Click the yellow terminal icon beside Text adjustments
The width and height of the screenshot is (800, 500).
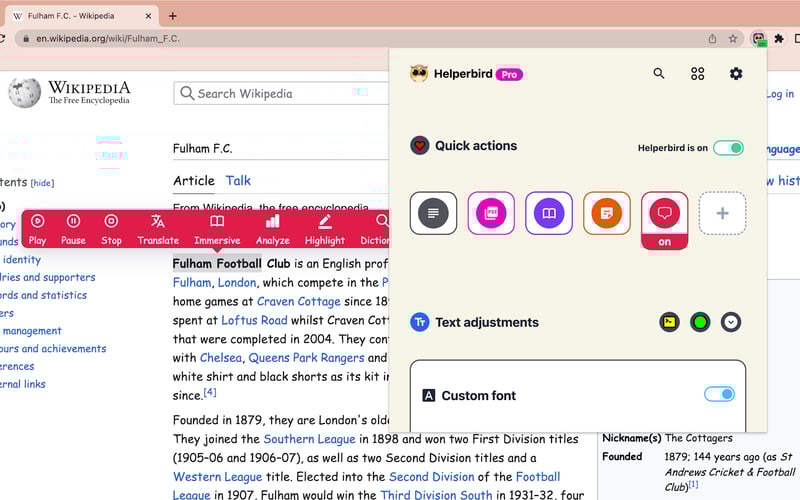(x=669, y=322)
